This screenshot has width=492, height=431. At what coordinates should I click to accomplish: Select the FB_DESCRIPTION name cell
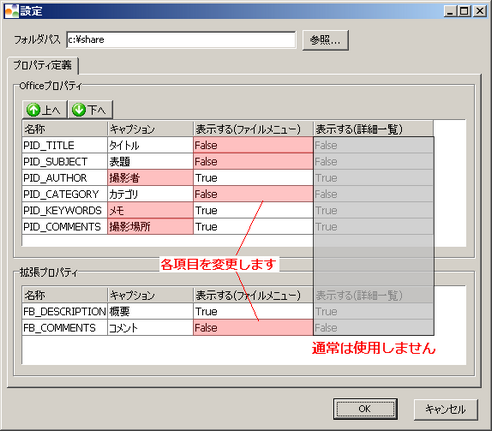[x=65, y=311]
